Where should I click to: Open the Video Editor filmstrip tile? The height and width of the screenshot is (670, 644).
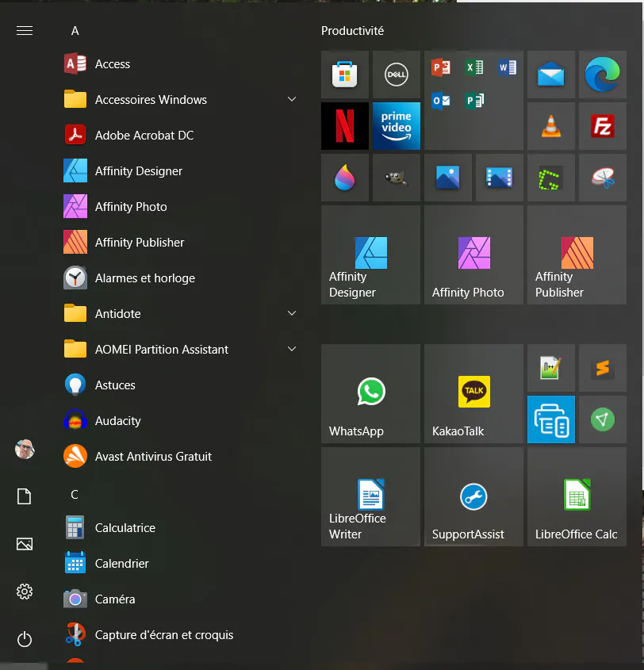click(499, 178)
